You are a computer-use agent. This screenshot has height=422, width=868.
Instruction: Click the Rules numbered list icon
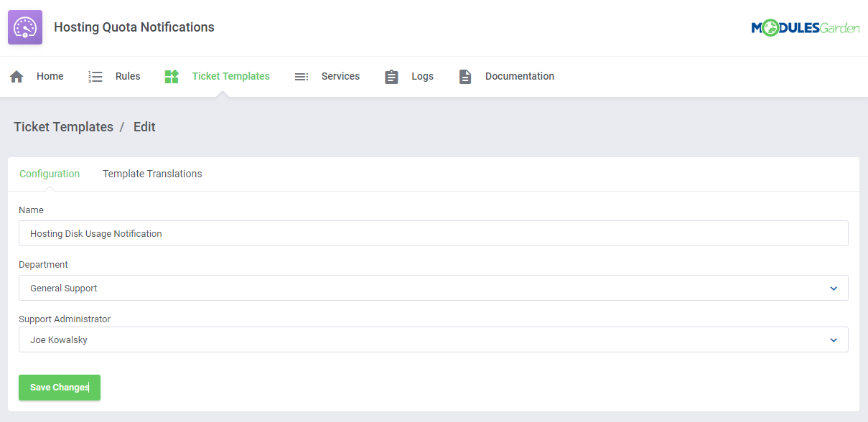95,77
